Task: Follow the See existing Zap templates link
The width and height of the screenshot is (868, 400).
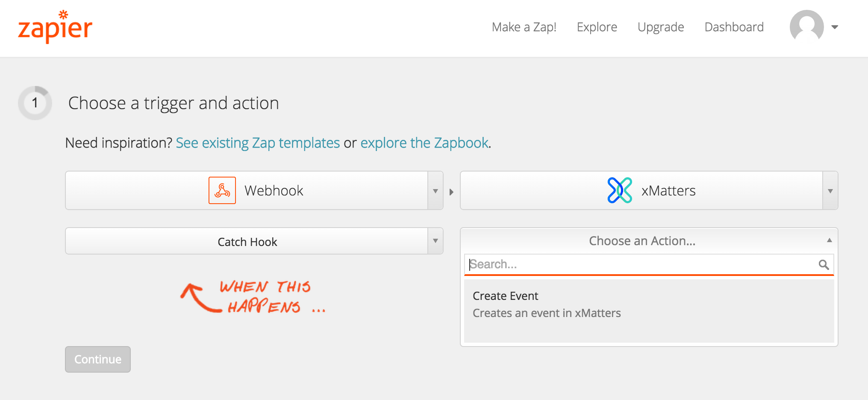Action: coord(258,143)
